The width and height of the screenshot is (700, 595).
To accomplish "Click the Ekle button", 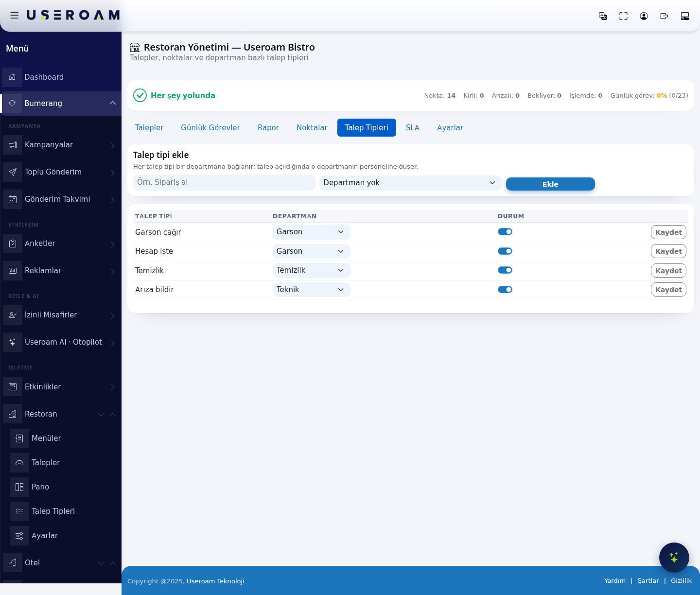I will [550, 184].
